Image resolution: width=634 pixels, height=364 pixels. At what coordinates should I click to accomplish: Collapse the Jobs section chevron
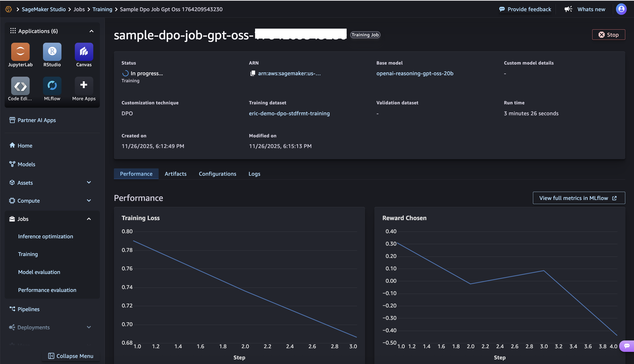coord(89,219)
